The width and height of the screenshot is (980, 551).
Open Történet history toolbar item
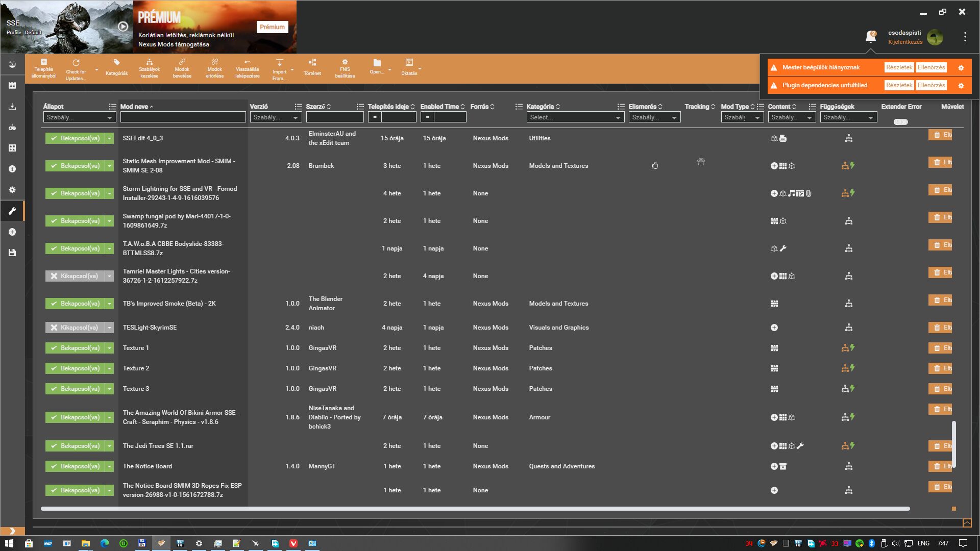click(x=312, y=67)
